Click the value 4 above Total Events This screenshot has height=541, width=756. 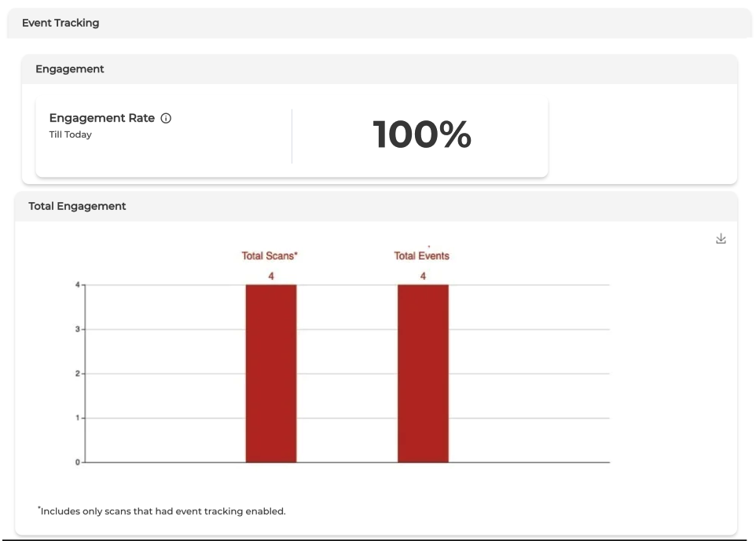[423, 276]
